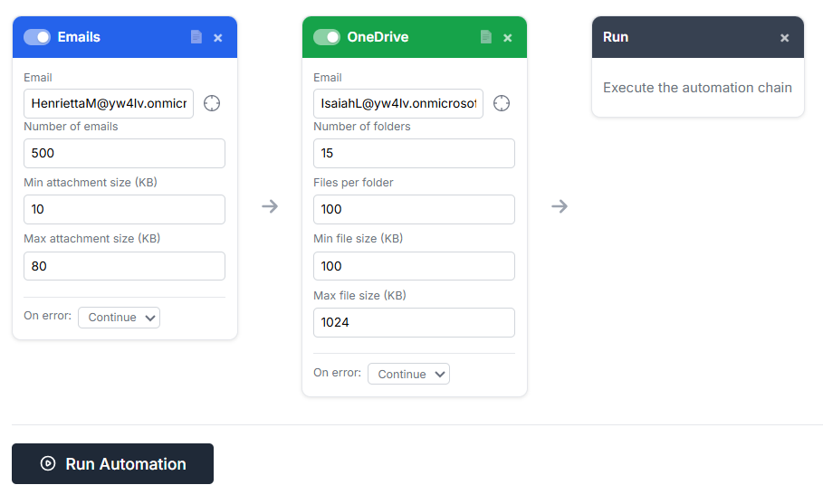823x504 pixels.
Task: Open the OneDrive On error dropdown
Action: (x=408, y=375)
